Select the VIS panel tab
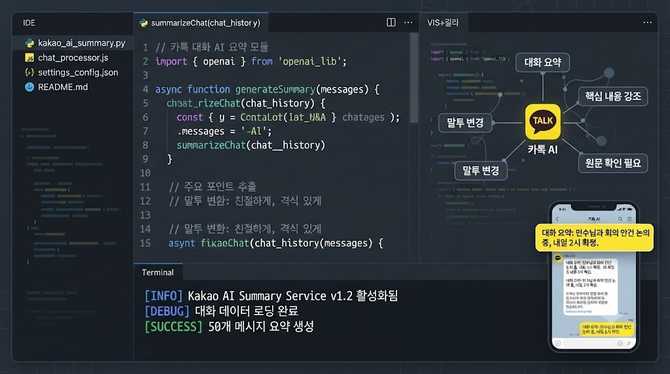 (x=443, y=23)
